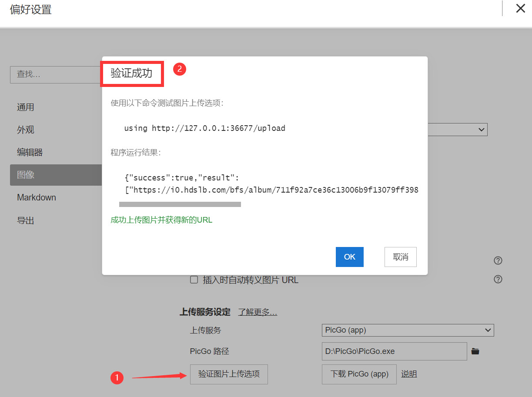Click the OK button in dialog
Viewport: 532px width, 397px height.
tap(350, 257)
